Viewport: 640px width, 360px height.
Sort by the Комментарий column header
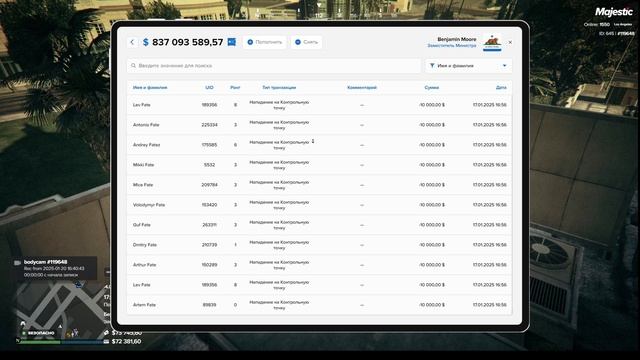pyautogui.click(x=362, y=88)
